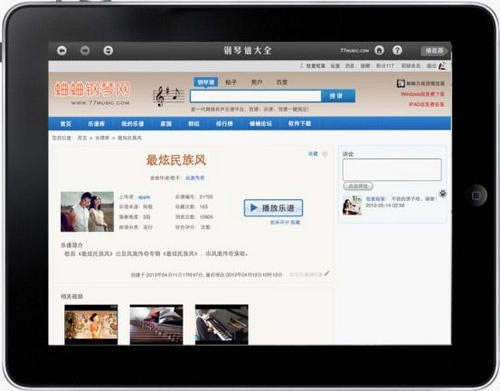Viewport: 500px width, 391px height.
Task: Select the 百度 search tab
Action: tap(282, 82)
